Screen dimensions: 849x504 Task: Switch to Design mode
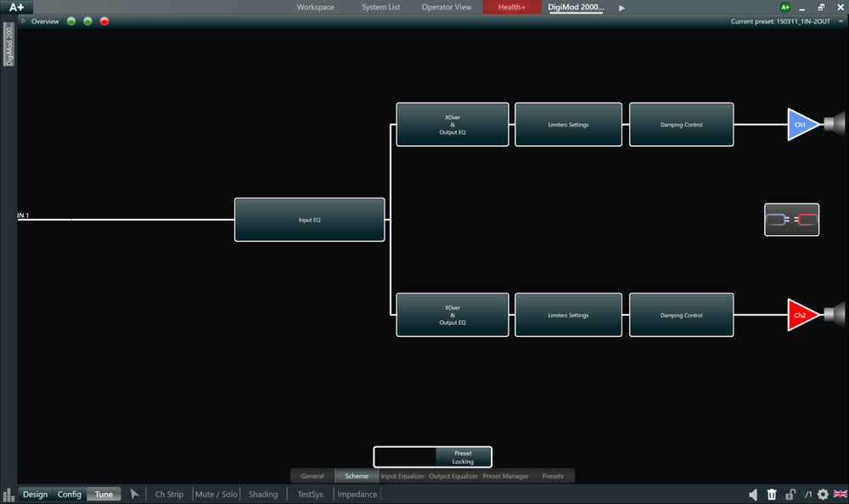(x=35, y=495)
